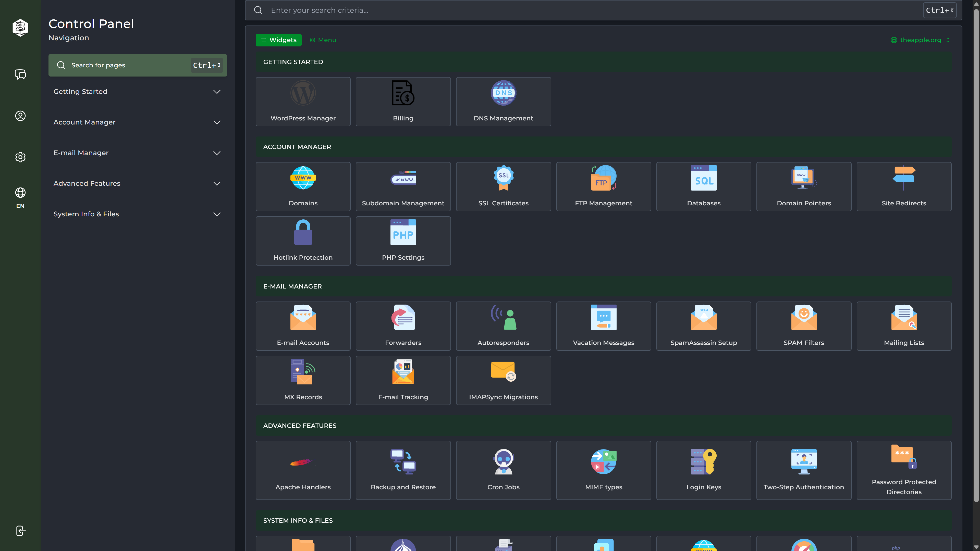The image size is (980, 551).
Task: Open SpamAssassin Setup widget
Action: (703, 326)
